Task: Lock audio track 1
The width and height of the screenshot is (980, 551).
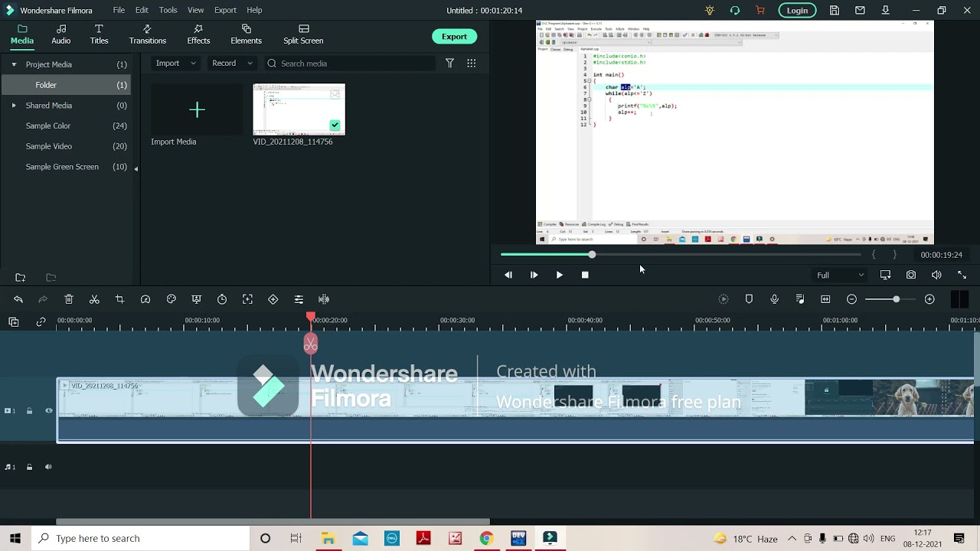Action: click(x=29, y=467)
